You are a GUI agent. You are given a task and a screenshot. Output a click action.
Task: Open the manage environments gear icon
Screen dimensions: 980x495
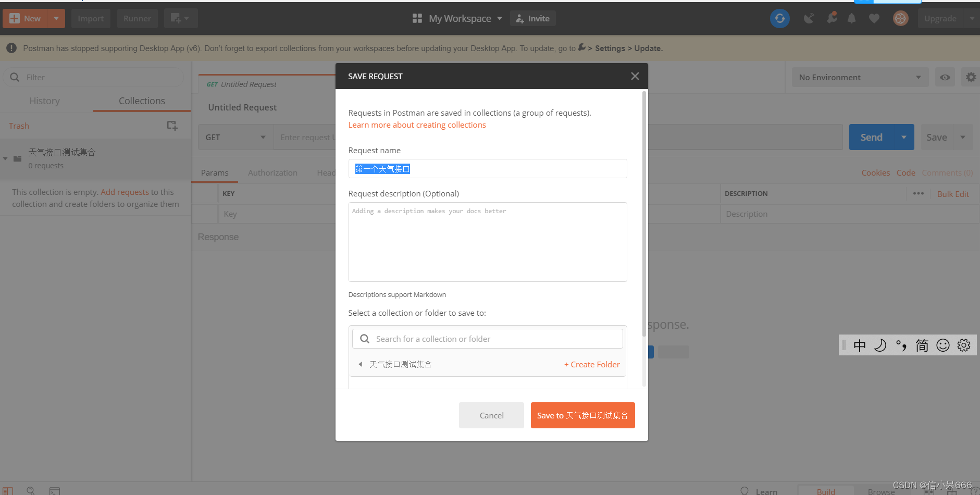971,77
